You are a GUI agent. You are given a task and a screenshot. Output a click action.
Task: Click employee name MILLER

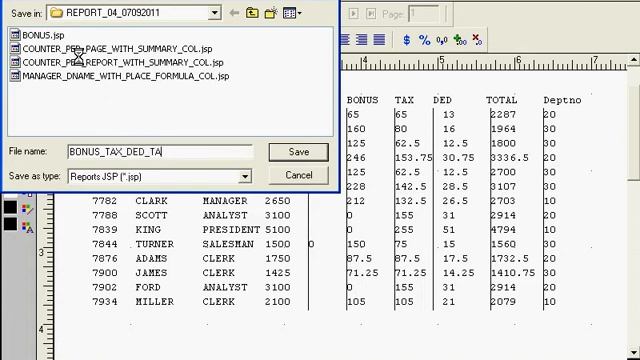coord(155,301)
